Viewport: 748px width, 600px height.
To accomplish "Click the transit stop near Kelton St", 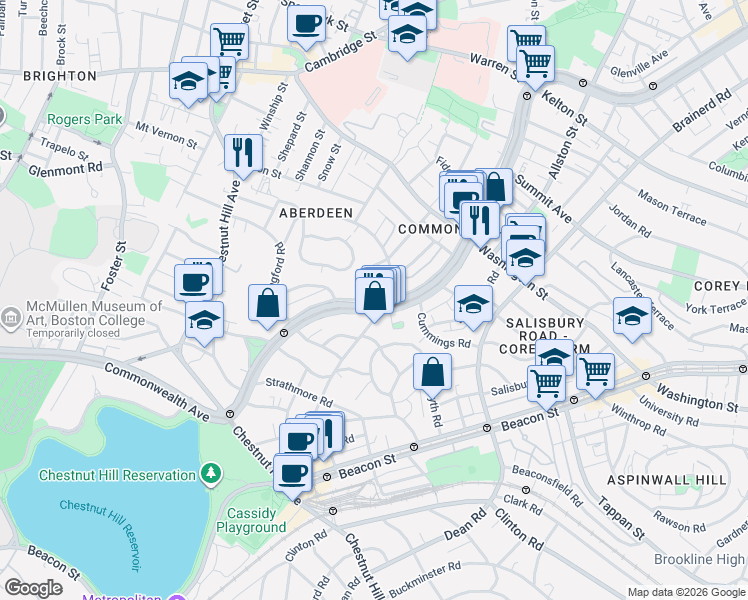I will pos(527,96).
